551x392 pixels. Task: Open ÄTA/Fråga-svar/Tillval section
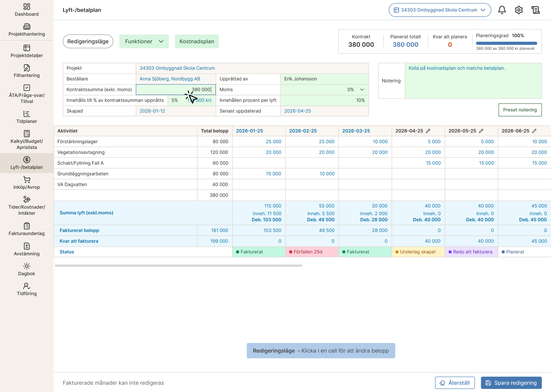click(x=26, y=94)
